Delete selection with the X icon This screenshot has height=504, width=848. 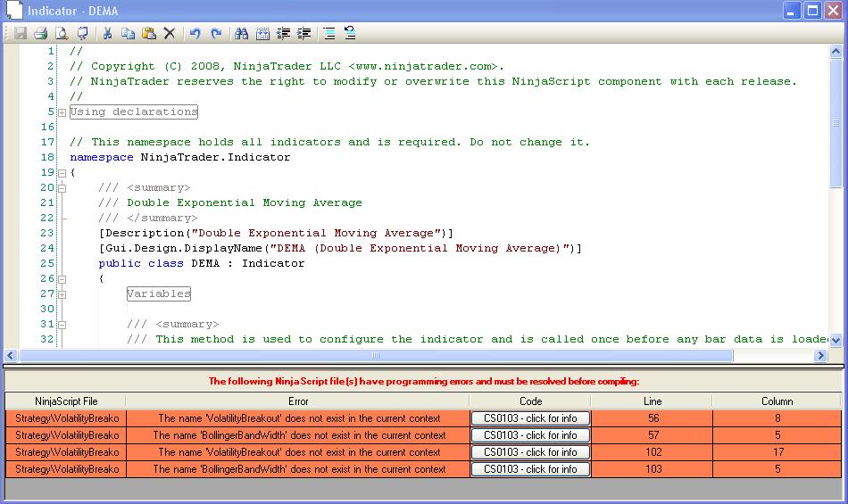[x=170, y=34]
